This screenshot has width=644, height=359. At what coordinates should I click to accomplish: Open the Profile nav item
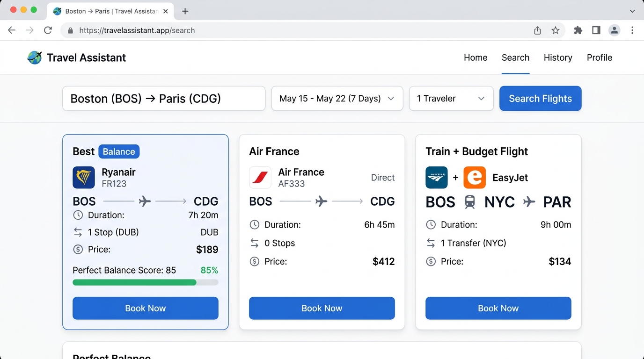tap(600, 57)
